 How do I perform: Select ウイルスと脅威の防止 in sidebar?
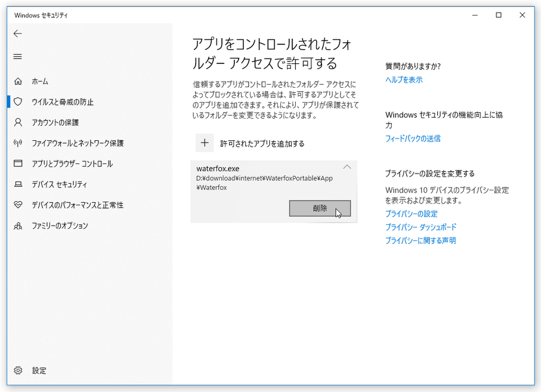(x=63, y=102)
